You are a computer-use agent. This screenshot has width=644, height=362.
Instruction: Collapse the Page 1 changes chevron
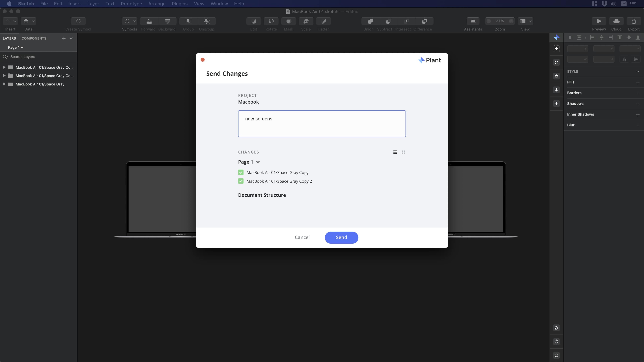point(258,162)
